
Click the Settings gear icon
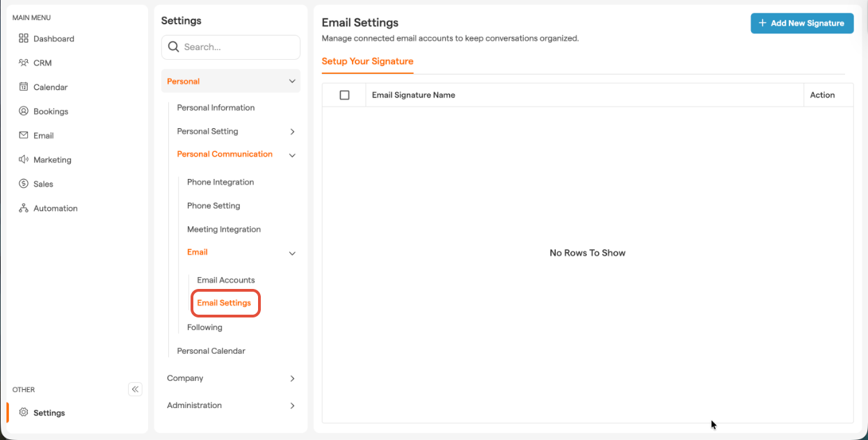[x=24, y=412]
